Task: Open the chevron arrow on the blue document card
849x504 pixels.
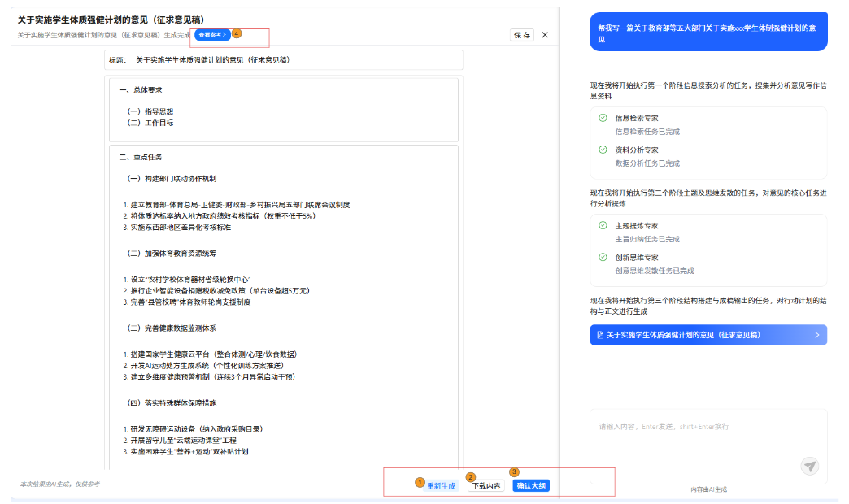Action: coord(816,335)
